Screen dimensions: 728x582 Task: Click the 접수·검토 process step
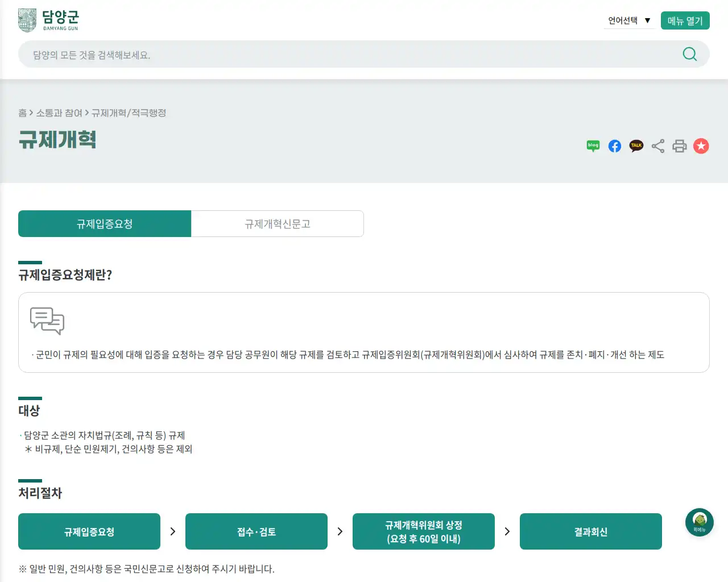click(256, 531)
